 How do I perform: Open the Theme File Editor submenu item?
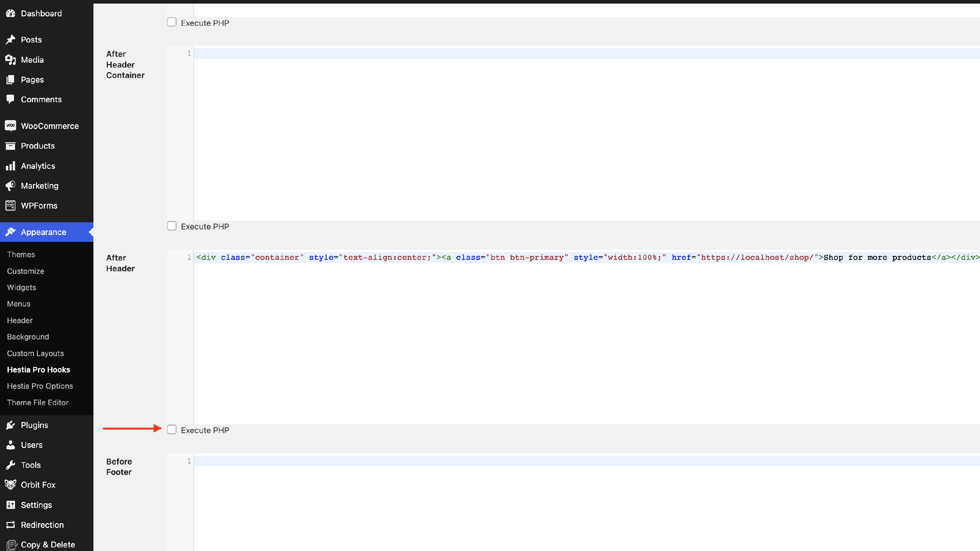pyautogui.click(x=38, y=402)
